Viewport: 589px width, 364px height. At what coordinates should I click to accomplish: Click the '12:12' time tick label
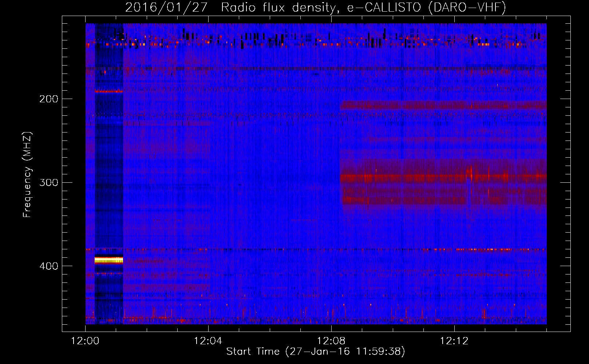click(x=454, y=341)
